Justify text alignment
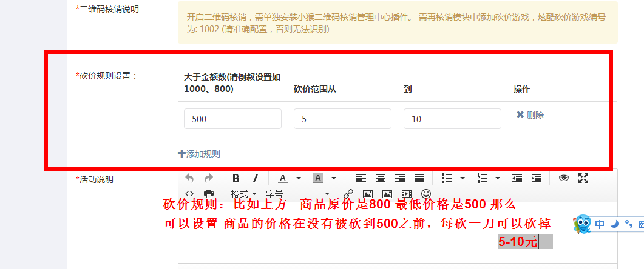 [419, 178]
